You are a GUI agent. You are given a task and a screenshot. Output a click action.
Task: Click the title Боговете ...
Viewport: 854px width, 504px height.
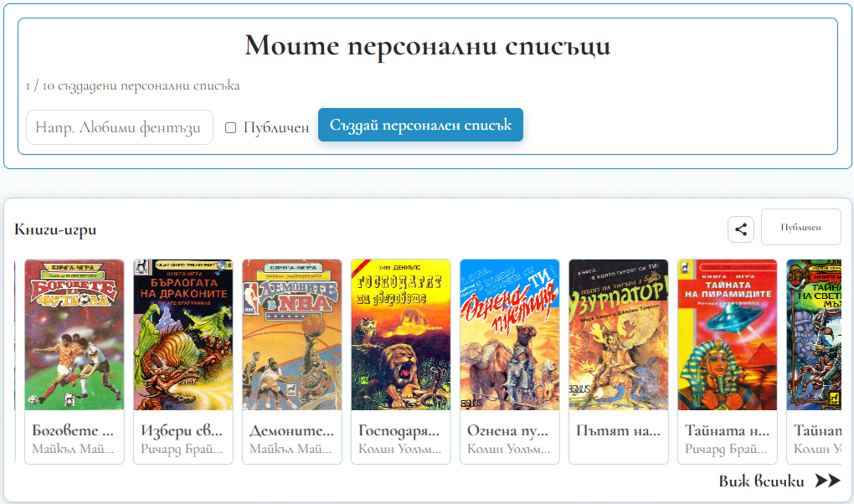pos(73,430)
